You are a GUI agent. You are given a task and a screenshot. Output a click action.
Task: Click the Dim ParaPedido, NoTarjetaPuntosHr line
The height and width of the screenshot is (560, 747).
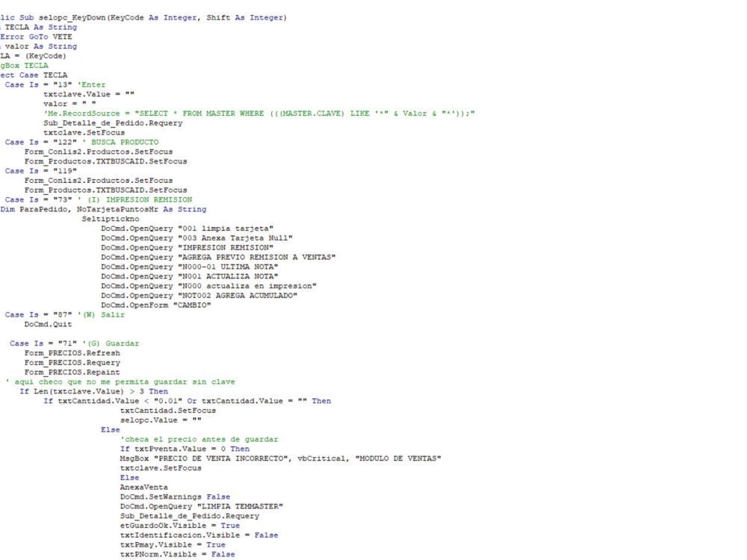[103, 209]
